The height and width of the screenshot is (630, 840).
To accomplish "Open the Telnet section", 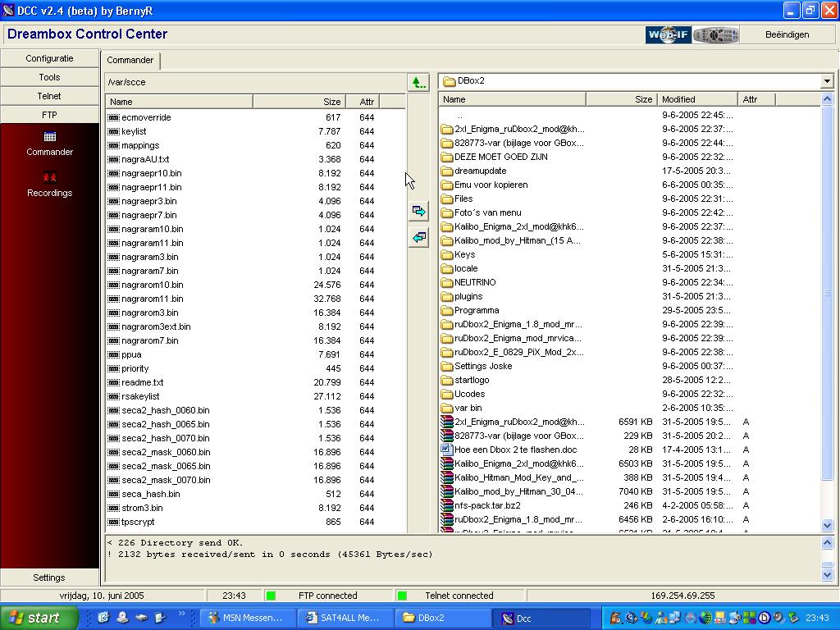I will point(49,96).
